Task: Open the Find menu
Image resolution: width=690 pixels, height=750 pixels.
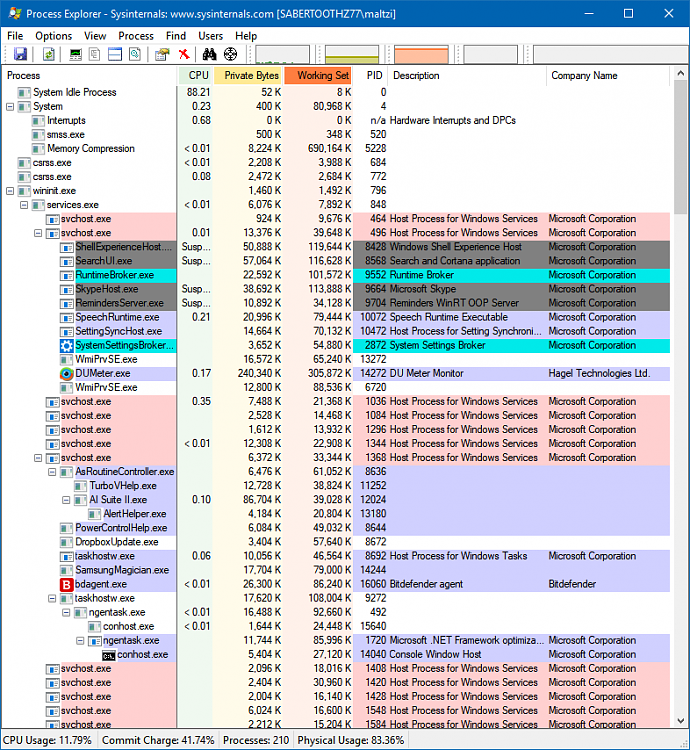Action: coord(175,36)
